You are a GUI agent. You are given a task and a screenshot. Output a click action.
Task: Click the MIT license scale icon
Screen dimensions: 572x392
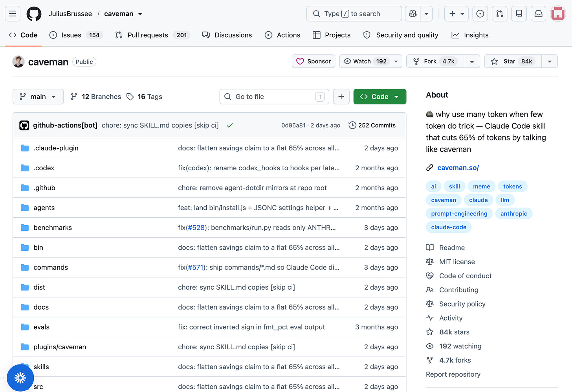430,262
